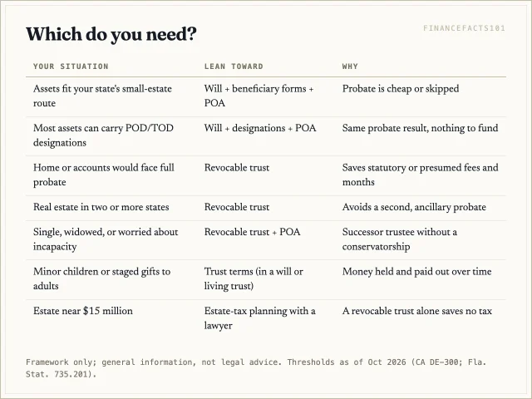Click the 'Which do you need?' heading
The height and width of the screenshot is (399, 532).
coord(111,35)
